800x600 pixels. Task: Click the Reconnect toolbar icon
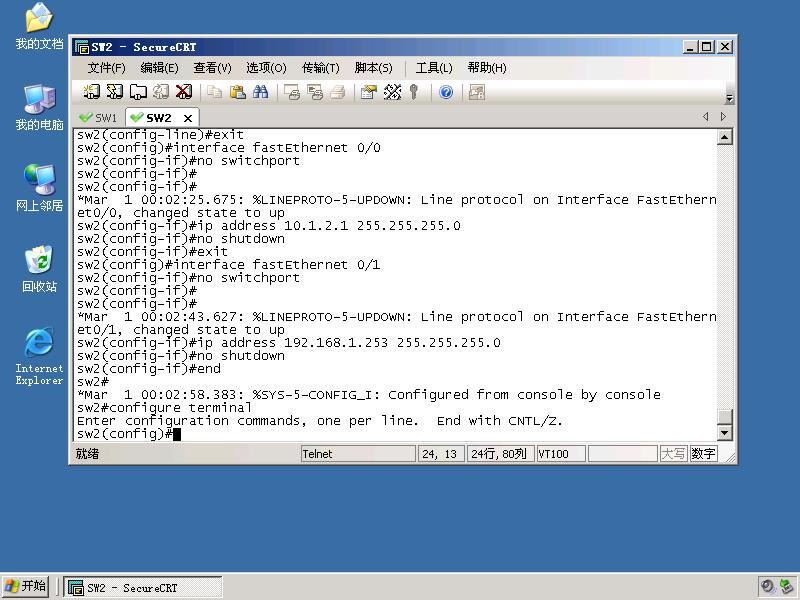click(161, 92)
